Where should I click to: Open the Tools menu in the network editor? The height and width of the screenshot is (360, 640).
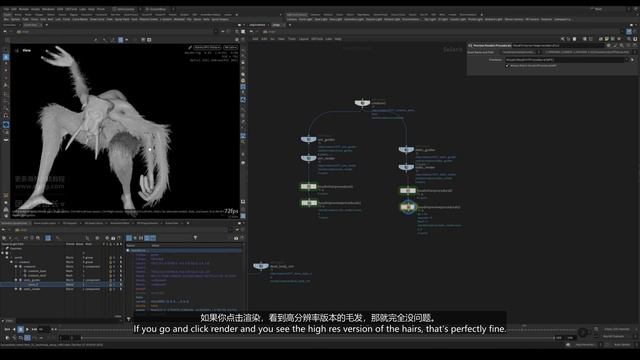pyautogui.click(x=291, y=39)
